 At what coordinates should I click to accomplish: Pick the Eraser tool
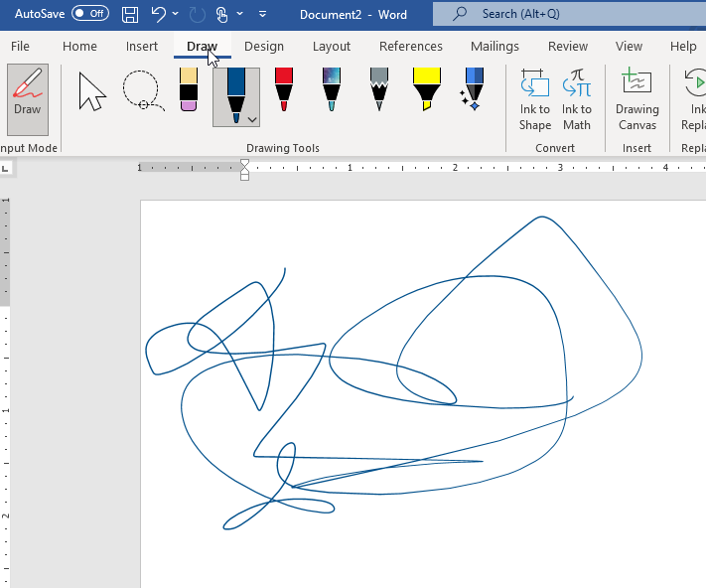[189, 89]
